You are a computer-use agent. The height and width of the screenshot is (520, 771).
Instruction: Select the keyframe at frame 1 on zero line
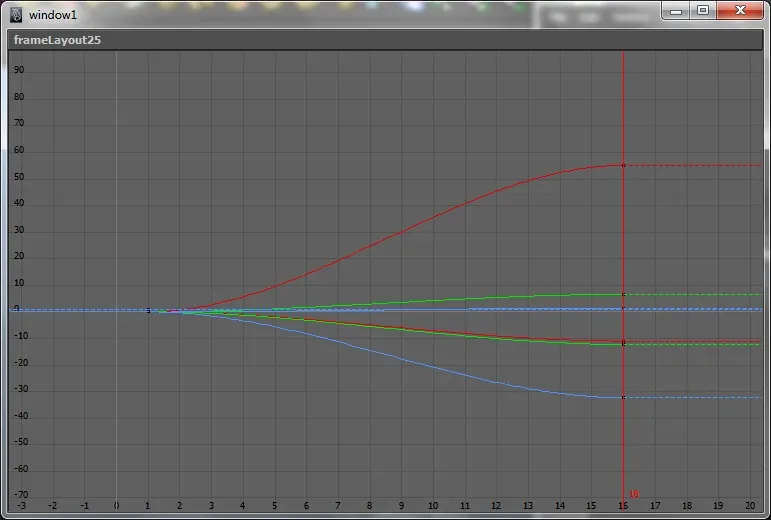148,310
